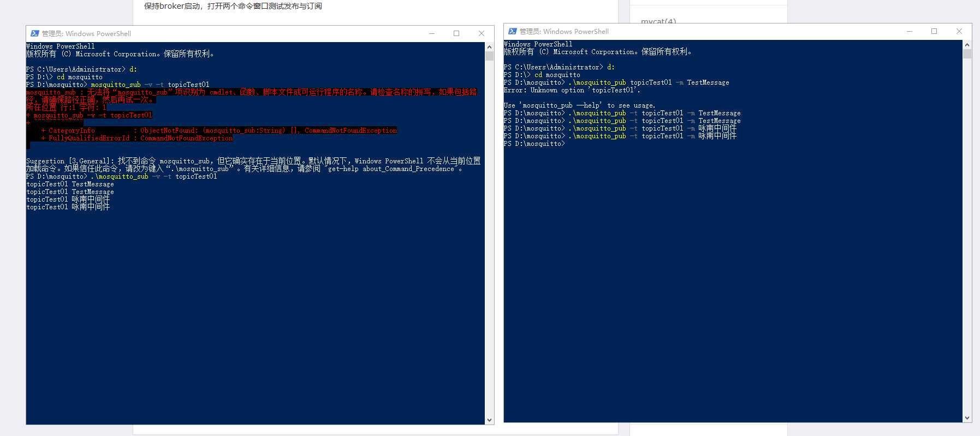Maximize the left PowerShell window
This screenshot has height=436, width=980.
pyautogui.click(x=456, y=33)
